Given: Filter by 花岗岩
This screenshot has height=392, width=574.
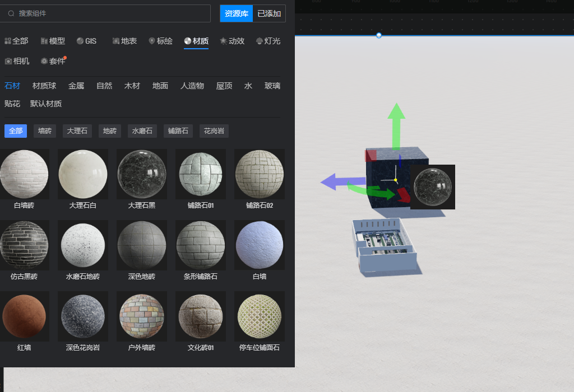Looking at the screenshot, I should (214, 131).
